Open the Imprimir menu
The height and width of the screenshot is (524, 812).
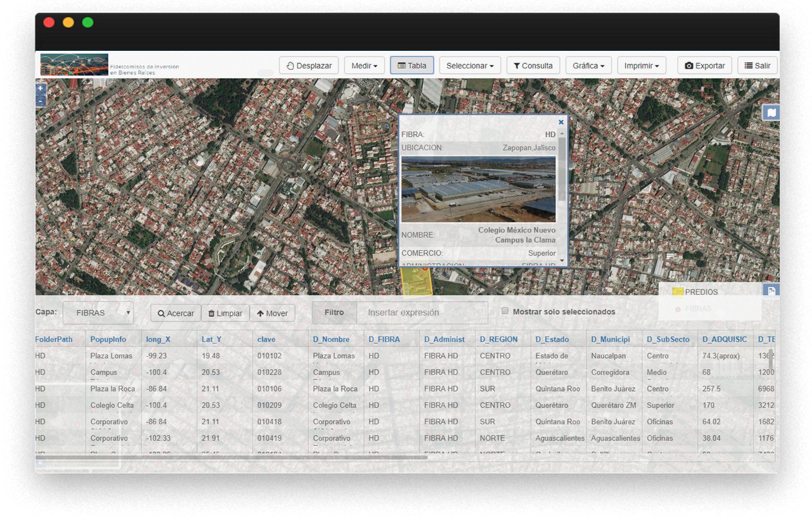(641, 66)
